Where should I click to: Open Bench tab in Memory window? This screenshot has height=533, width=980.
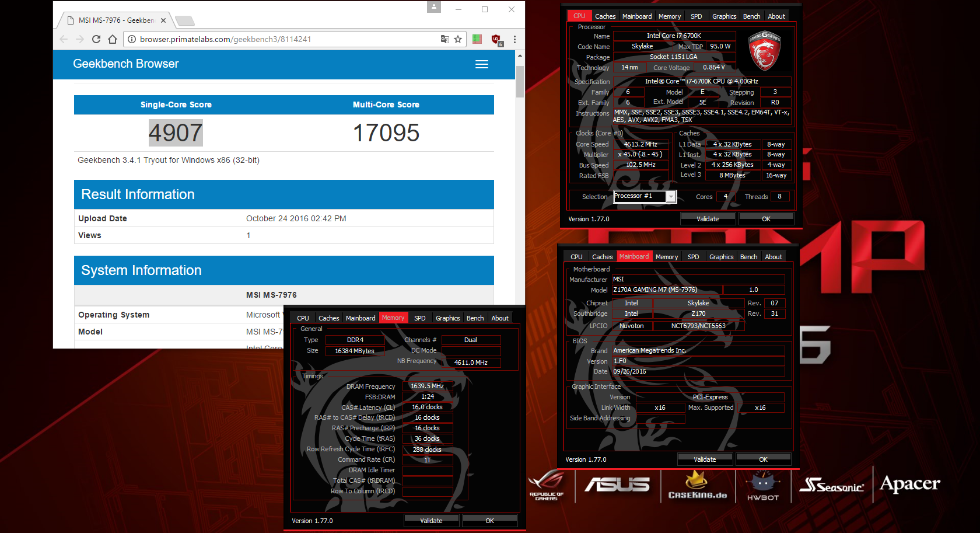[475, 318]
